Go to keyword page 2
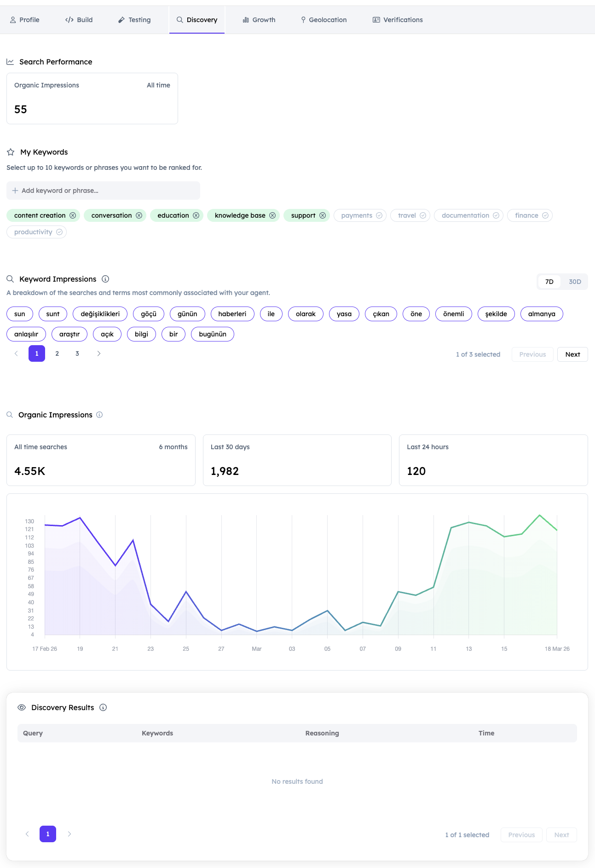 [x=57, y=353]
